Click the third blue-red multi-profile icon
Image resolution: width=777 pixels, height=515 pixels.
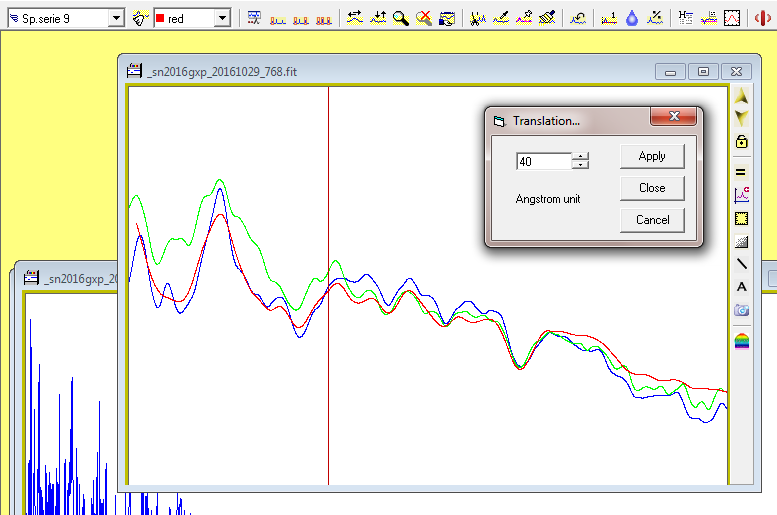click(x=324, y=19)
